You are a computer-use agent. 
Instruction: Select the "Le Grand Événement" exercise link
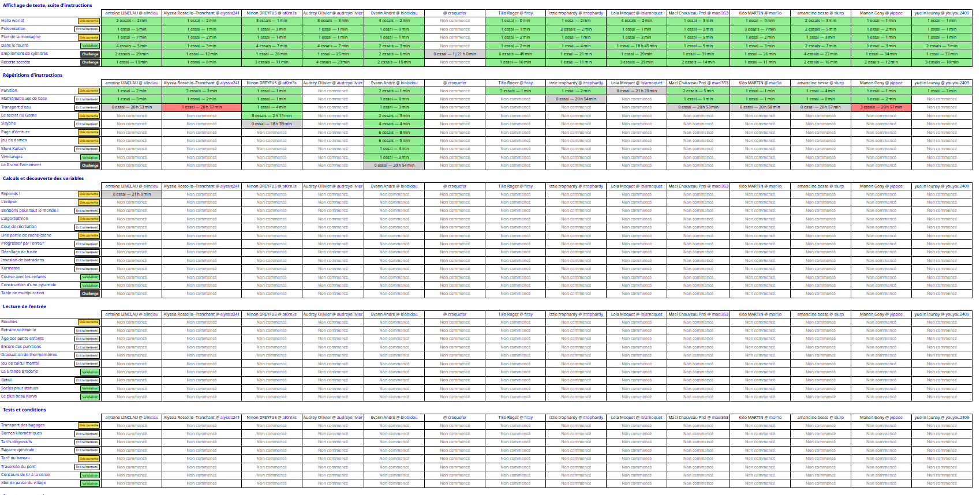21,165
